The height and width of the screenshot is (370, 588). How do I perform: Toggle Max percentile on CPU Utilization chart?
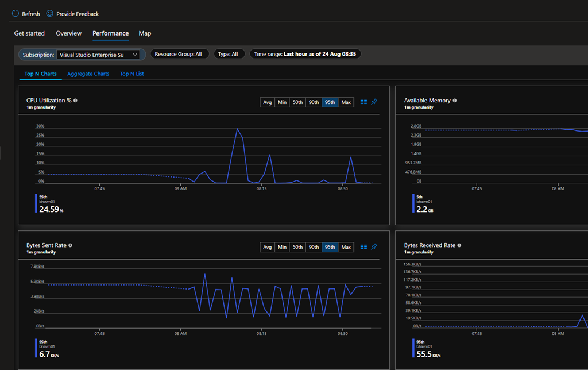click(346, 102)
